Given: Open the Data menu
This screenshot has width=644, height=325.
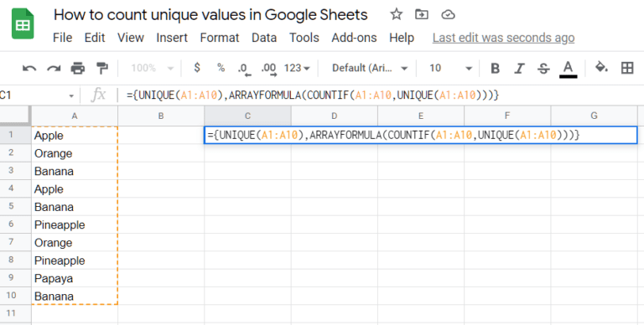Looking at the screenshot, I should coord(264,38).
